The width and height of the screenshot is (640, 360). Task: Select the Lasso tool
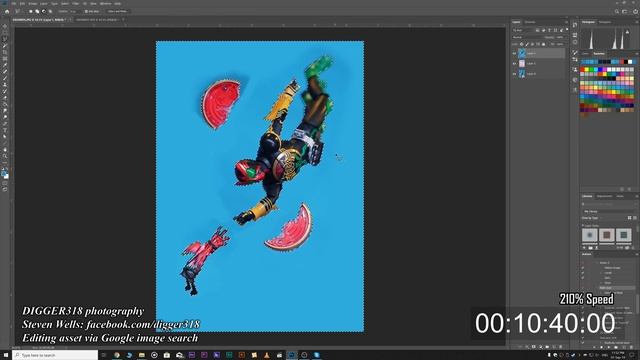click(5, 39)
